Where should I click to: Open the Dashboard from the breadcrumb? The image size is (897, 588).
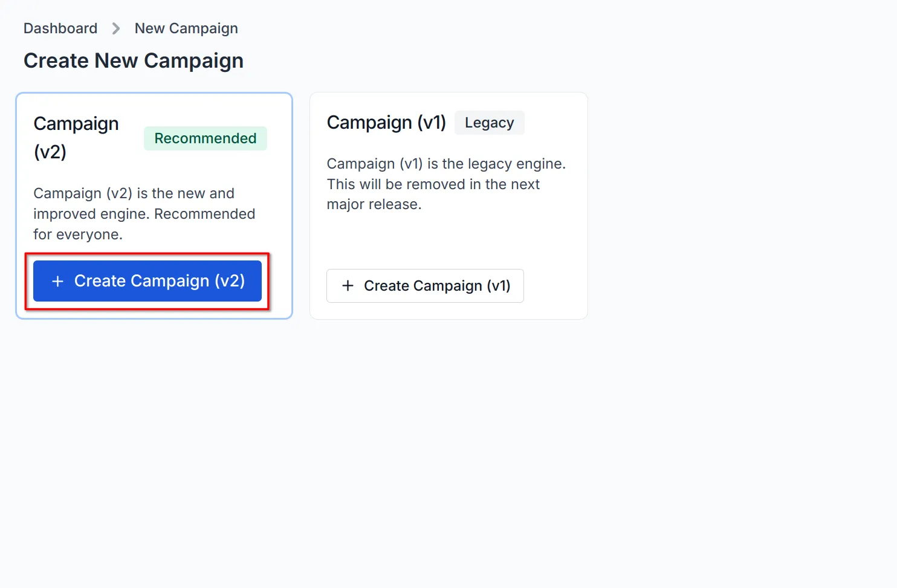[60, 28]
